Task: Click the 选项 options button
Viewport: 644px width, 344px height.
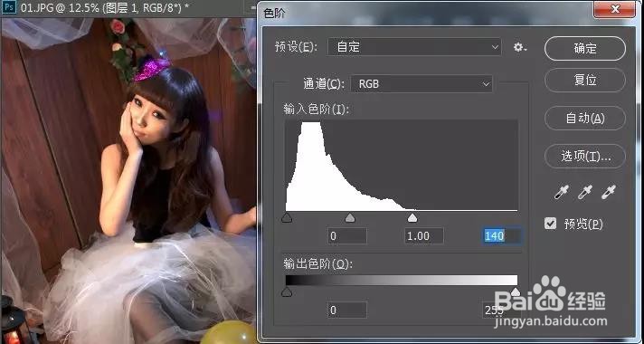Action: pos(585,157)
